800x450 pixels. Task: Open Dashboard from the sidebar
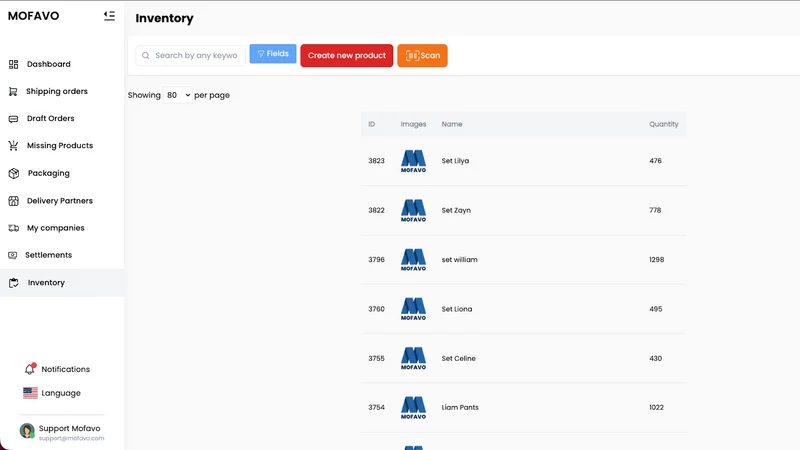[48, 64]
